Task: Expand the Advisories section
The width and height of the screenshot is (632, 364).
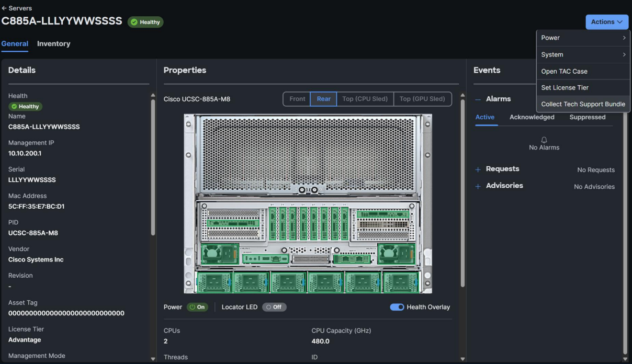Action: pos(478,187)
